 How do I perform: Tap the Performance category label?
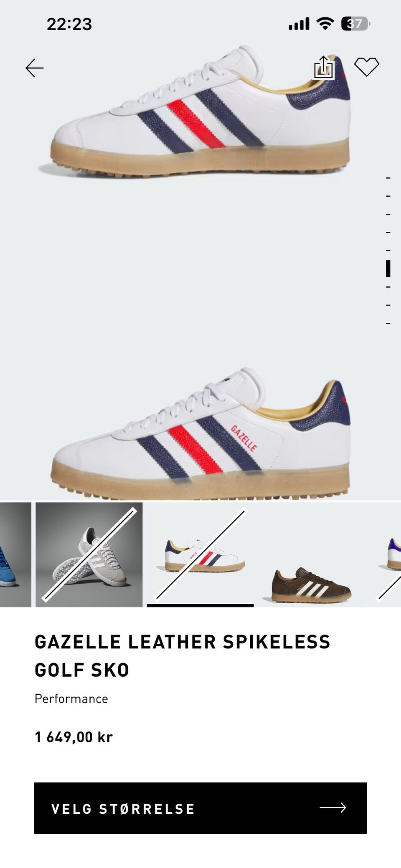tap(71, 699)
